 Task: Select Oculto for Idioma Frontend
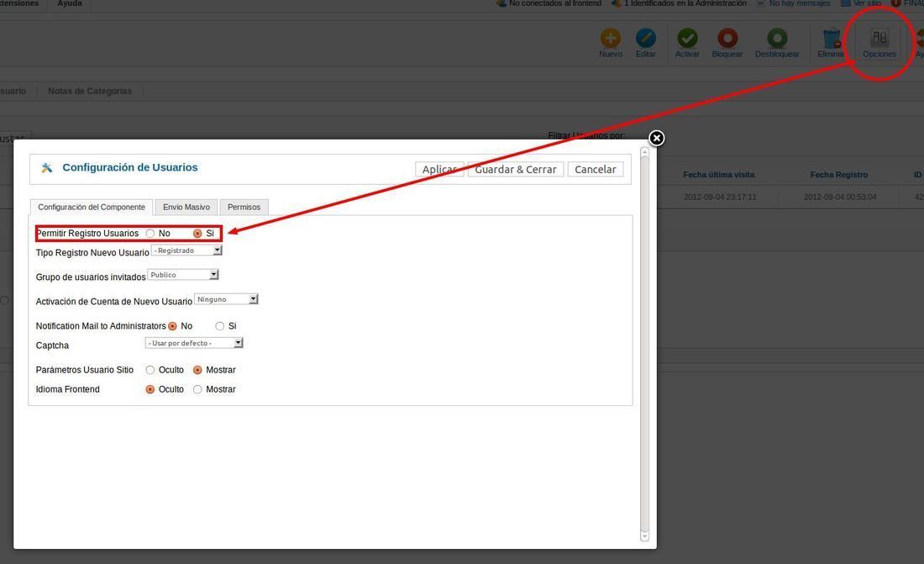click(x=150, y=389)
